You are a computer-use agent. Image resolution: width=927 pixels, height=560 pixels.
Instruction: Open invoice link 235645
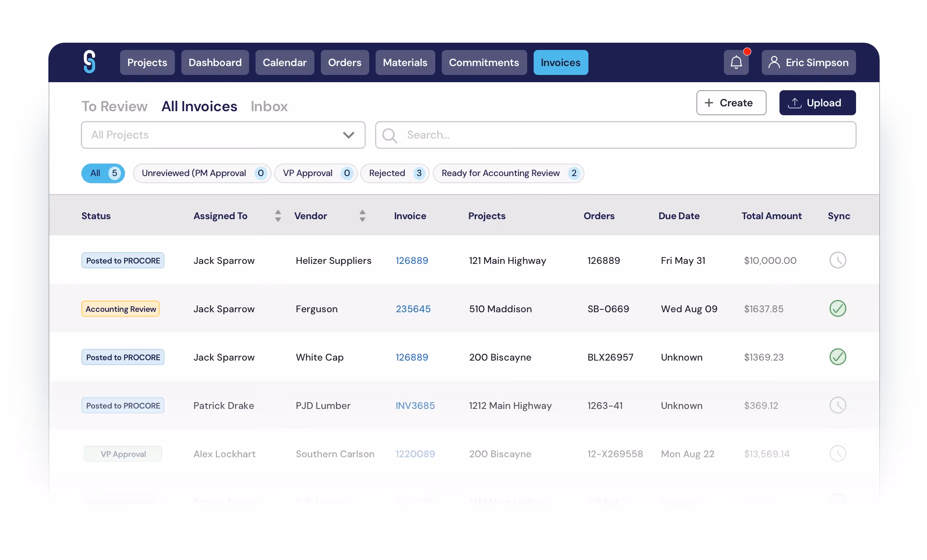pos(413,309)
